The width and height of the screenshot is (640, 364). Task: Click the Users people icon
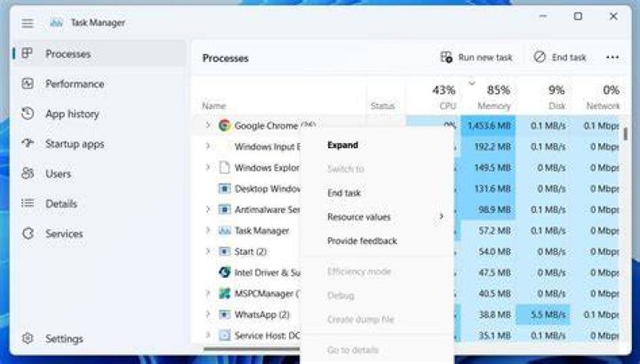(28, 174)
